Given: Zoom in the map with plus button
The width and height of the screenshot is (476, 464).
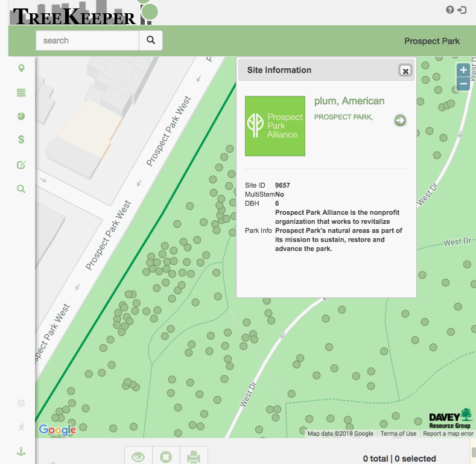Looking at the screenshot, I should 463,70.
